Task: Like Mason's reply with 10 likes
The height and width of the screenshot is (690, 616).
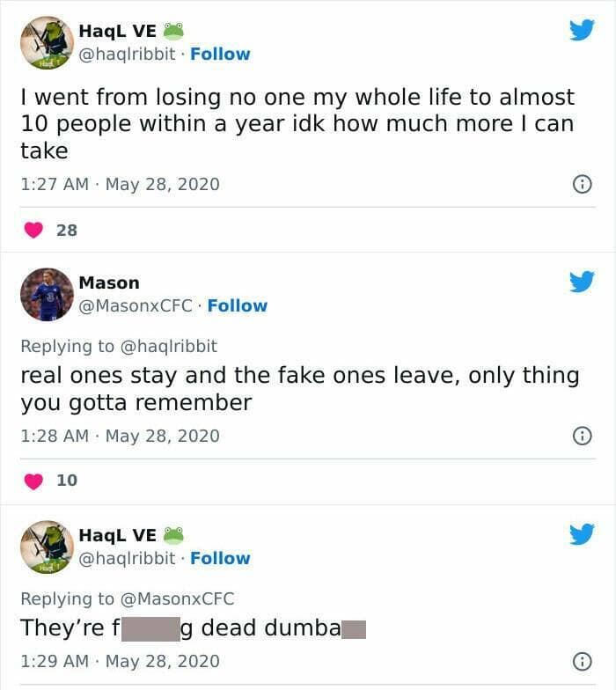Action: click(33, 481)
